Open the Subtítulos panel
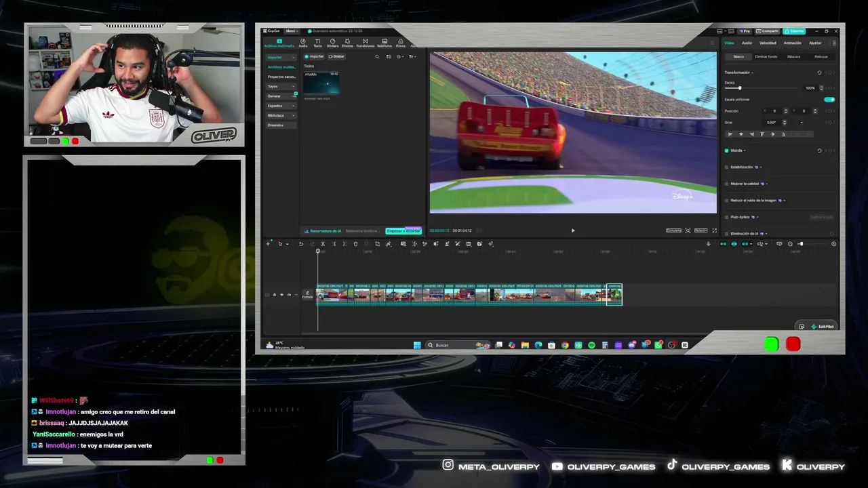This screenshot has width=868, height=488. click(x=384, y=43)
